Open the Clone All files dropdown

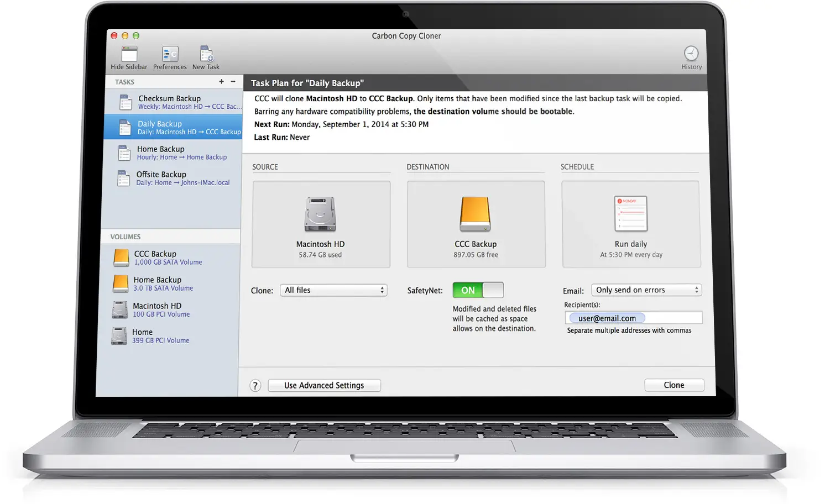[334, 290]
